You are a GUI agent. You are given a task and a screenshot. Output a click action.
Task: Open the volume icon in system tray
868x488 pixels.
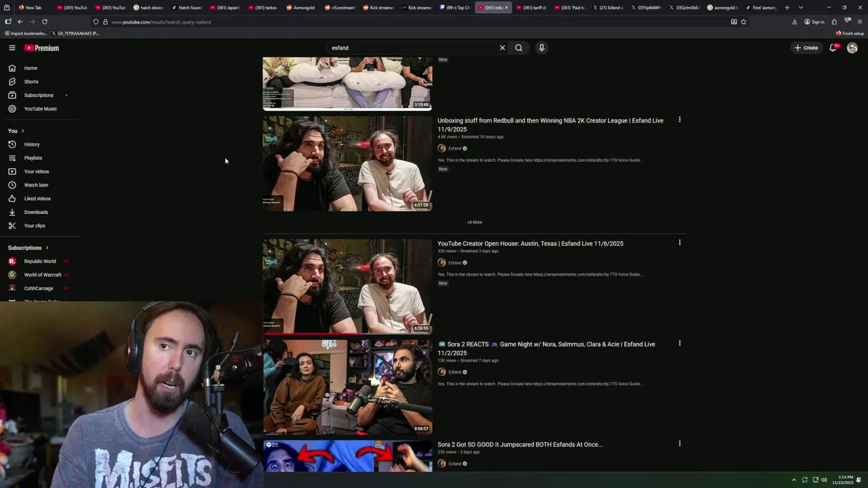click(x=824, y=480)
